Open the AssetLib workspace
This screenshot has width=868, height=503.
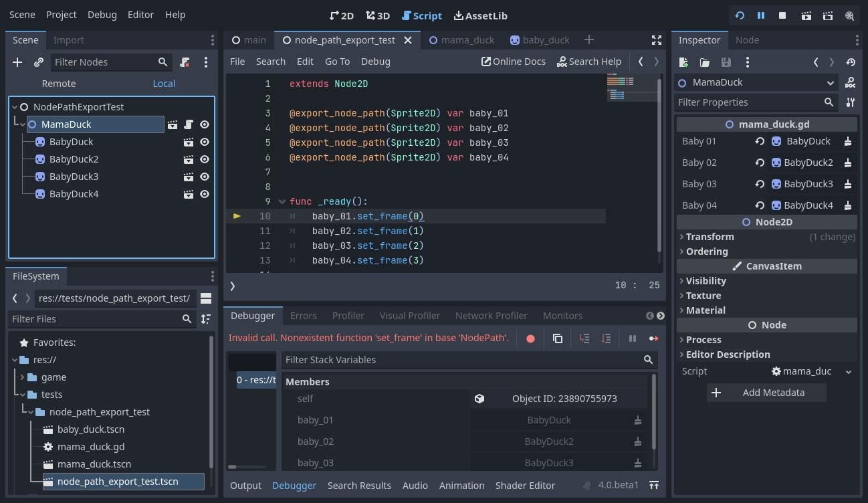480,15
